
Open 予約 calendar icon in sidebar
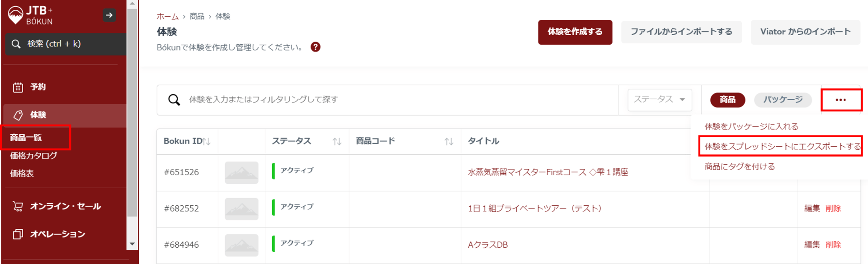[18, 87]
